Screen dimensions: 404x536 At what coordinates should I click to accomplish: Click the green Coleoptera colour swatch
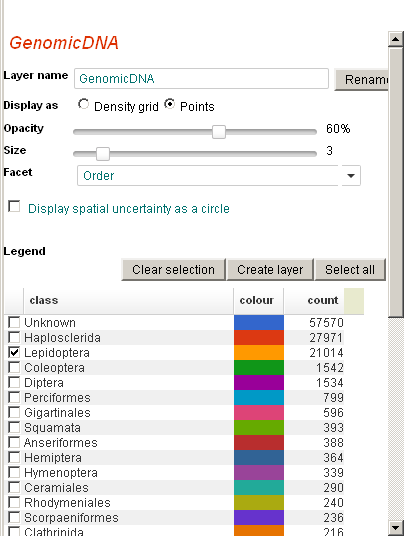[259, 367]
